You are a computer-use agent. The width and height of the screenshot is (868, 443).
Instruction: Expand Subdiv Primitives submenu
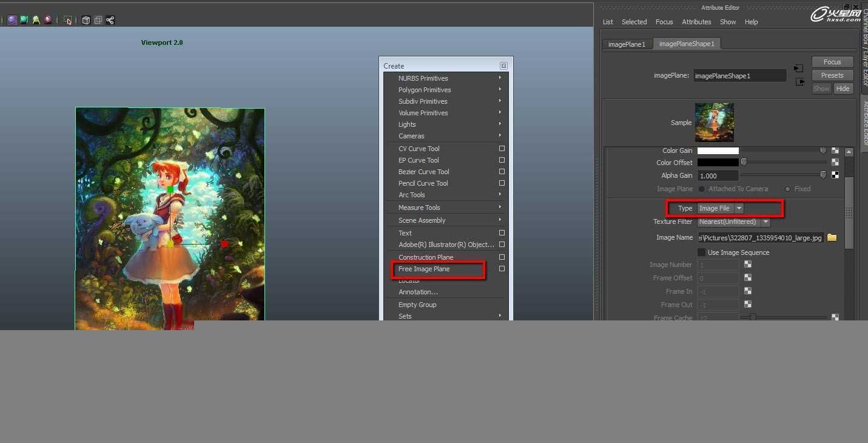pos(446,101)
